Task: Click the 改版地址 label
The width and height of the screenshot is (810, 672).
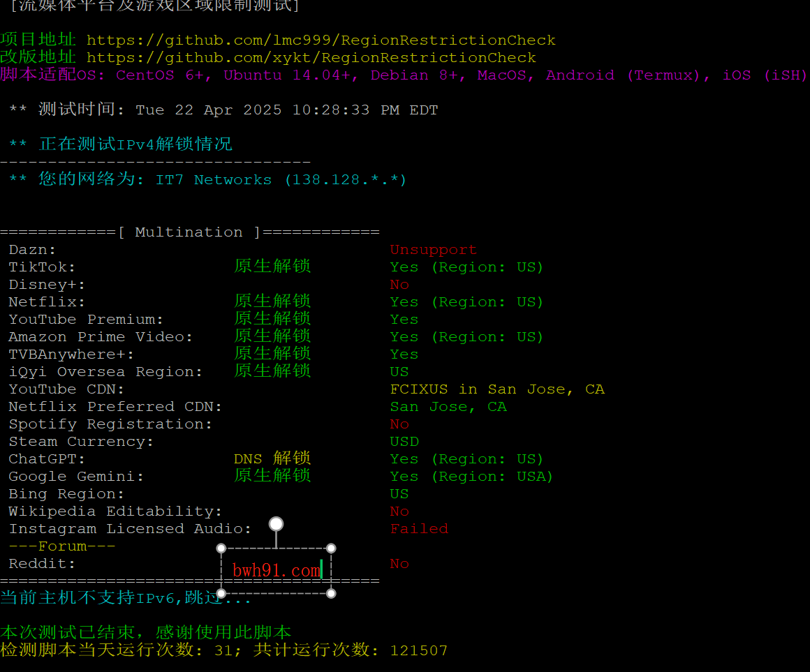Action: (38, 57)
